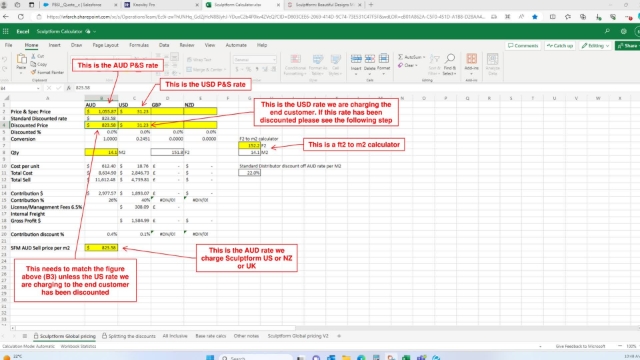Click the Cut scissors icon

click(33, 56)
